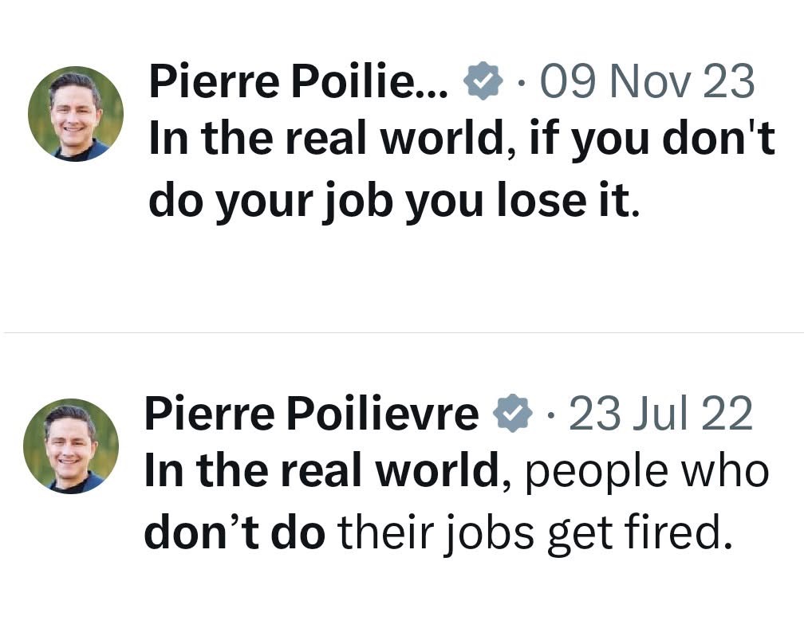
Task: Click the verified badge beside the truncated 'Pierre Poilie...' name
Action: [x=483, y=82]
